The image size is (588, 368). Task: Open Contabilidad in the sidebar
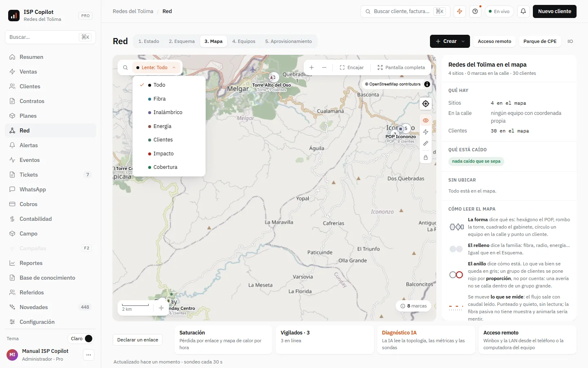pyautogui.click(x=51, y=219)
